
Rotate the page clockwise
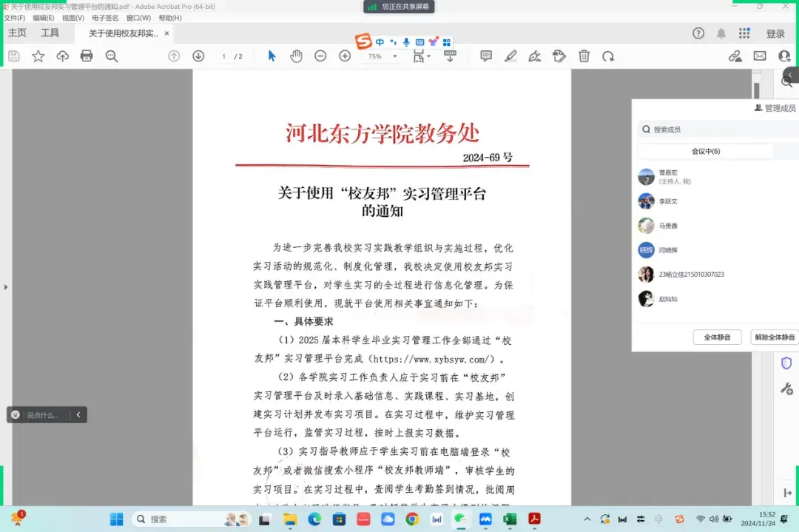pyautogui.click(x=608, y=56)
